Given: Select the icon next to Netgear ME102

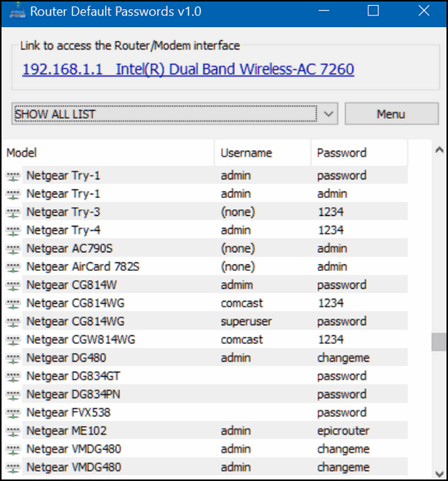Looking at the screenshot, I should click(13, 431).
